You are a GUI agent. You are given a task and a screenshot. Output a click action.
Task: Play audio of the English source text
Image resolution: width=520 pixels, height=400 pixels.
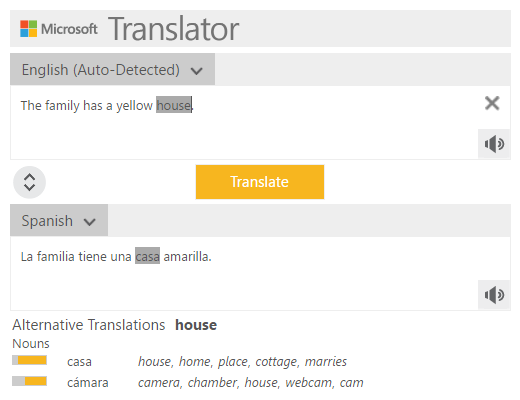(494, 144)
